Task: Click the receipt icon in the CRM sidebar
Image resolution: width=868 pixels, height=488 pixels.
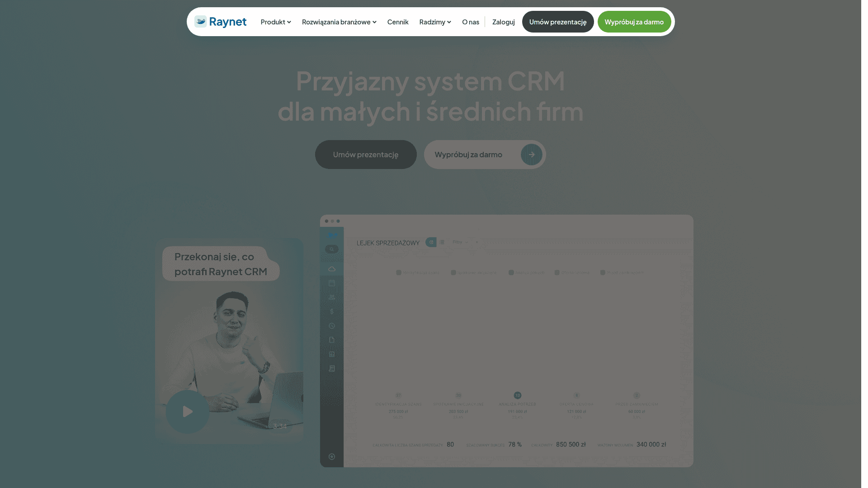Action: coord(332,368)
